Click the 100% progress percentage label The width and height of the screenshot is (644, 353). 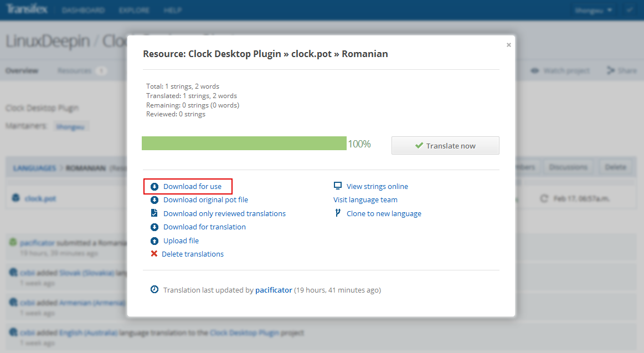point(359,144)
